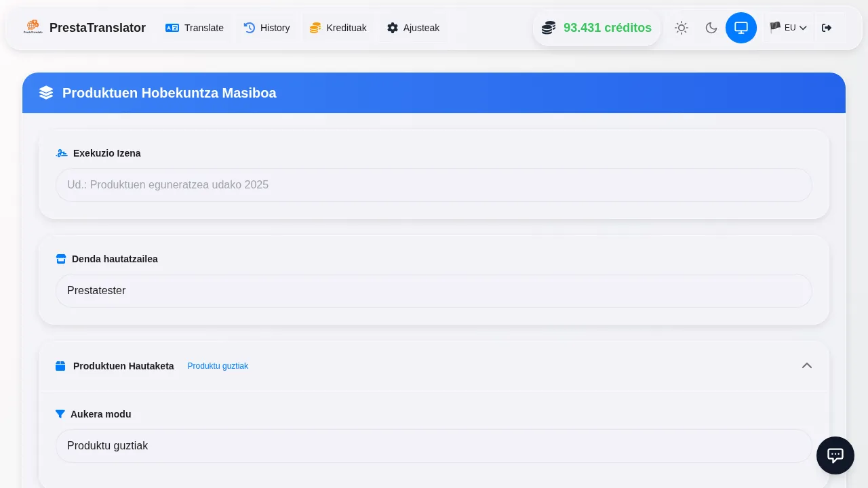The width and height of the screenshot is (868, 488).
Task: Enable light mode with the sun icon
Action: click(682, 28)
